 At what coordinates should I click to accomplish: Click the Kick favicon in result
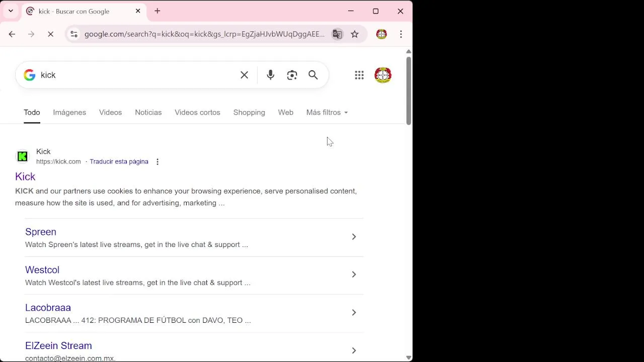pos(23,156)
